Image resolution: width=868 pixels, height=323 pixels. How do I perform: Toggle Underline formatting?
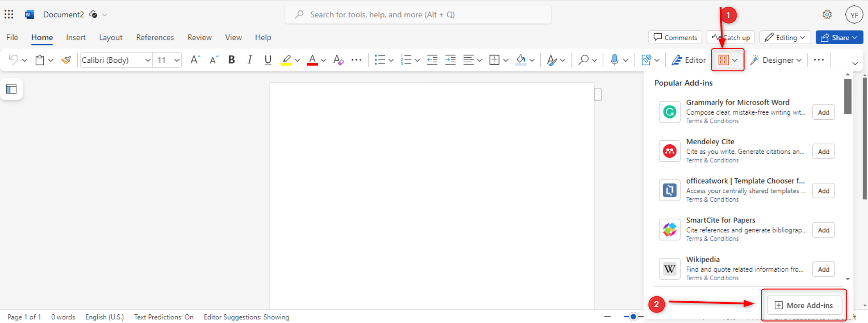268,60
